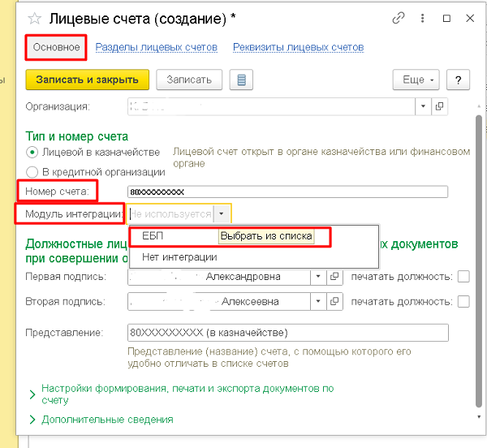Copy link via chain icon
The width and height of the screenshot is (487, 448).
(x=398, y=18)
